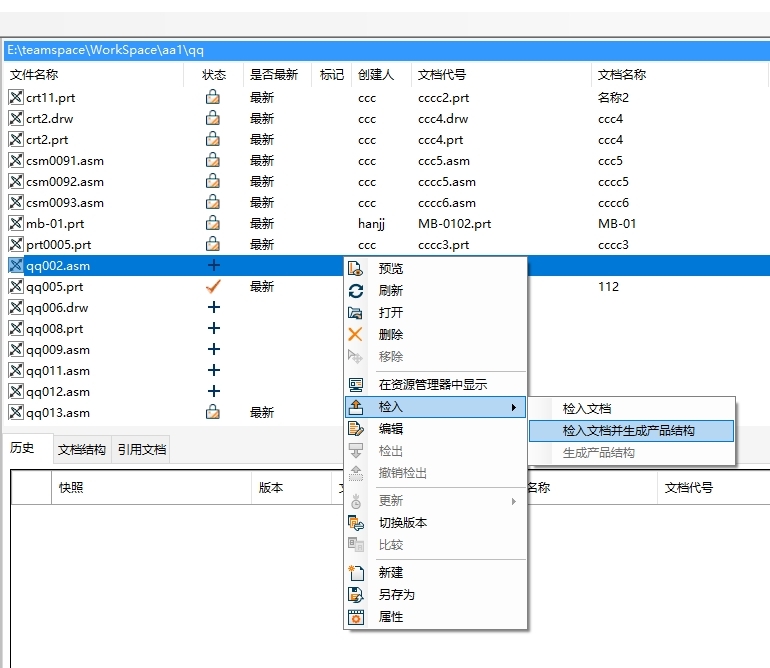Viewport: 770px width, 668px height.
Task: Expand the 检入 submenu arrow
Action: (x=514, y=407)
